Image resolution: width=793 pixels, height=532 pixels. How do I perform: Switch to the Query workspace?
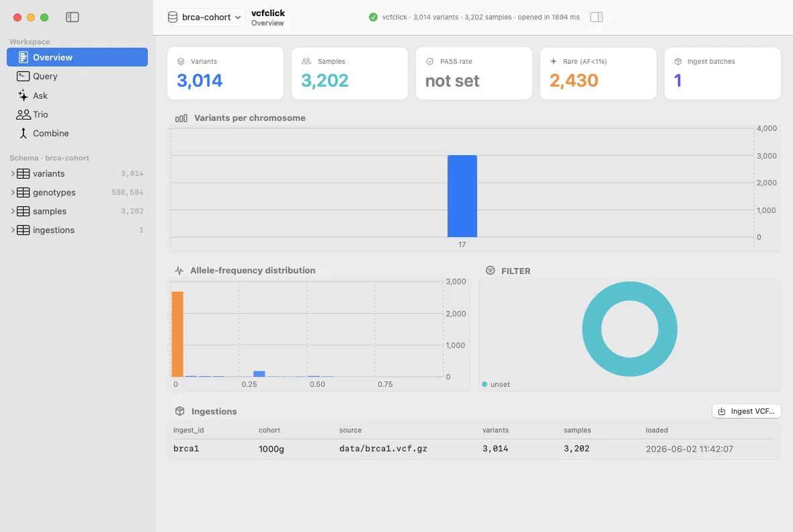(x=77, y=77)
